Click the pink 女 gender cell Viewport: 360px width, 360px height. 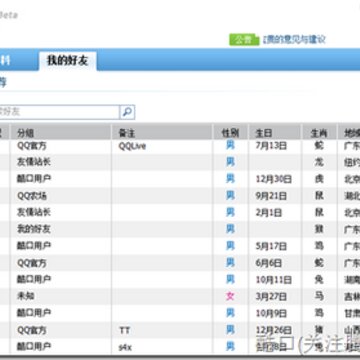point(230,296)
